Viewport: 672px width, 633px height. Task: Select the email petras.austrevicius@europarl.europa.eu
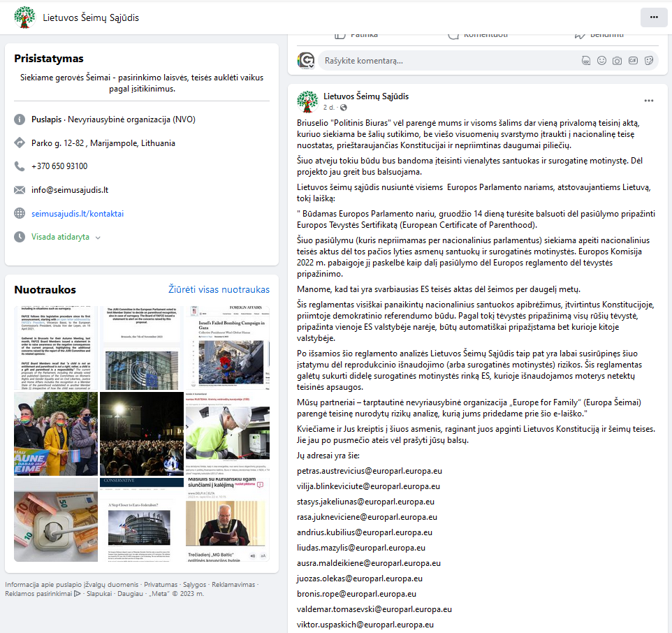point(370,471)
